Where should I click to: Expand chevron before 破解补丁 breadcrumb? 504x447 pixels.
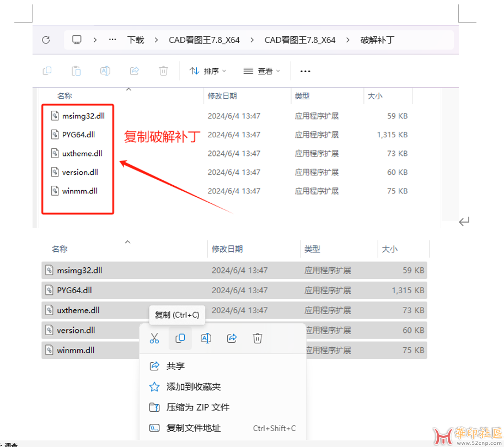348,40
